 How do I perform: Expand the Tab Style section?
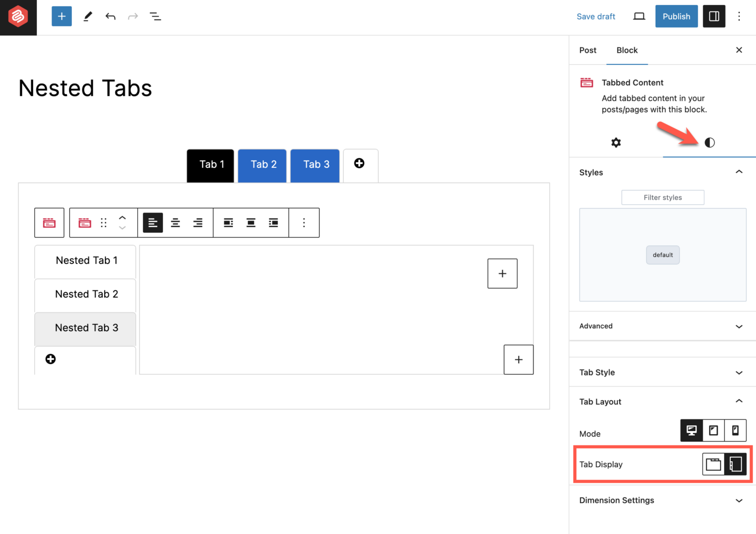tap(662, 373)
